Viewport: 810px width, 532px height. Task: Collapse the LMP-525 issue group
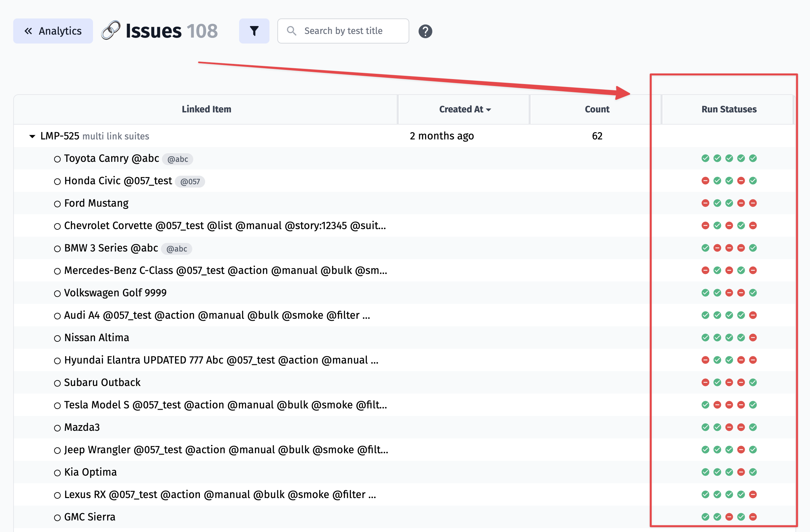point(32,136)
